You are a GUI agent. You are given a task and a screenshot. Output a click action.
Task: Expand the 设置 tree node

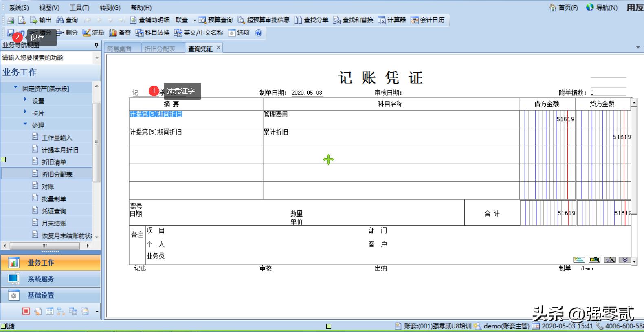click(25, 100)
